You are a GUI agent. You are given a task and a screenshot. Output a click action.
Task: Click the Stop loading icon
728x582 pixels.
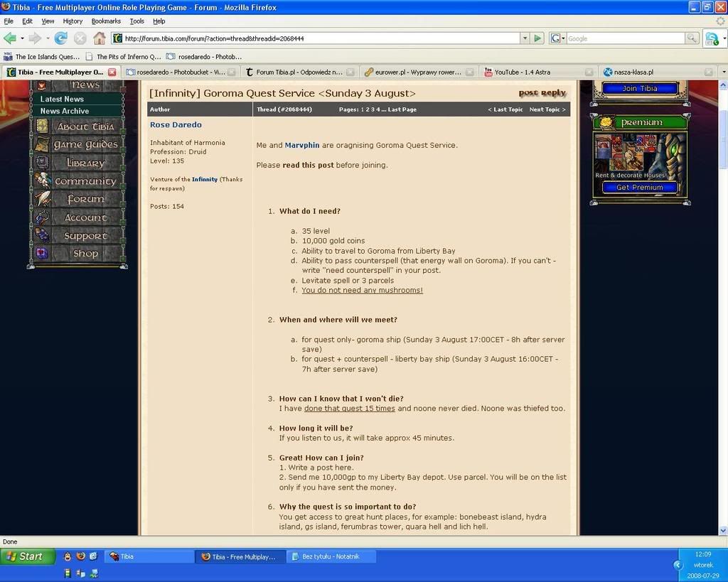pos(80,38)
